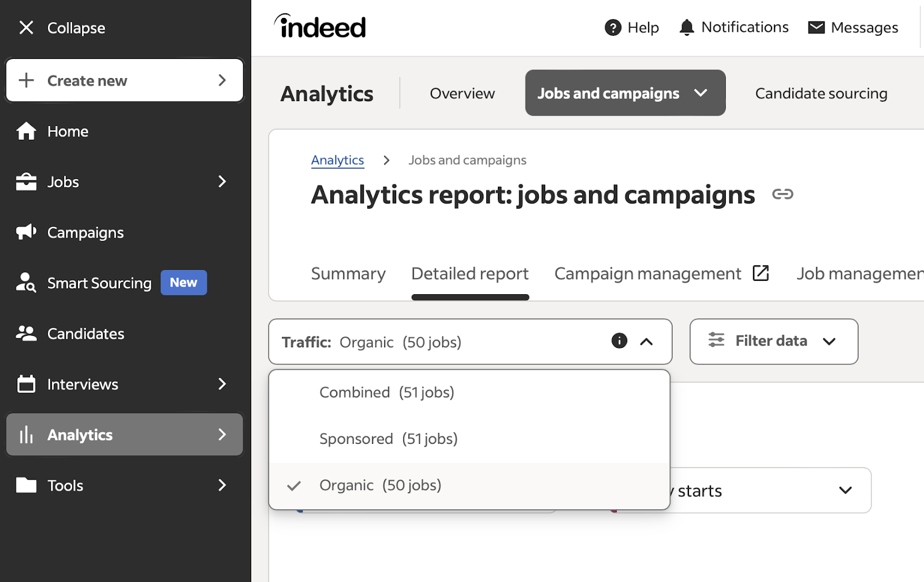Image resolution: width=924 pixels, height=582 pixels.
Task: Open the Job management tab
Action: coord(860,273)
